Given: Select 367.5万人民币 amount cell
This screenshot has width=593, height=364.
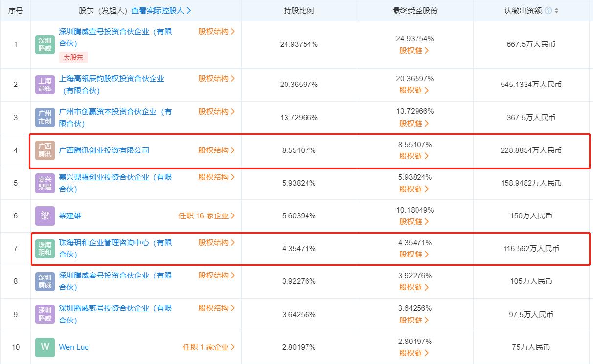Looking at the screenshot, I should click(531, 118).
